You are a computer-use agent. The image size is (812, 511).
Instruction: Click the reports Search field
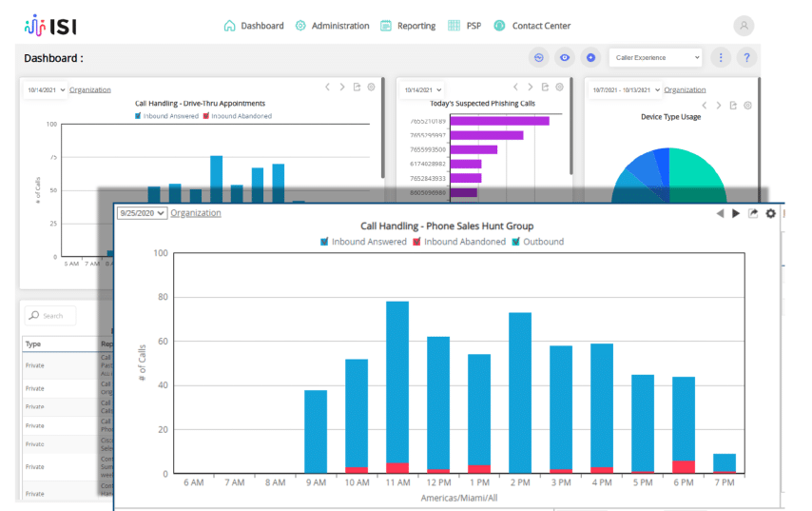[x=52, y=316]
